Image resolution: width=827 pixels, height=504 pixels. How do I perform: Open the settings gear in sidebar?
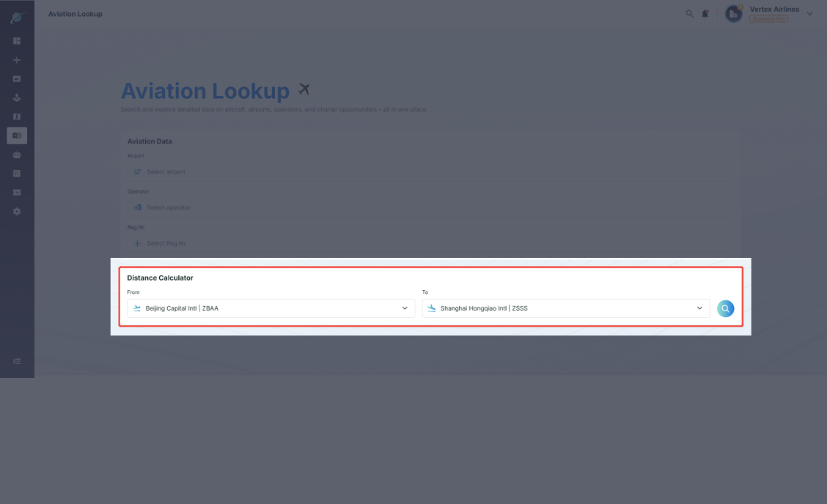(x=17, y=212)
